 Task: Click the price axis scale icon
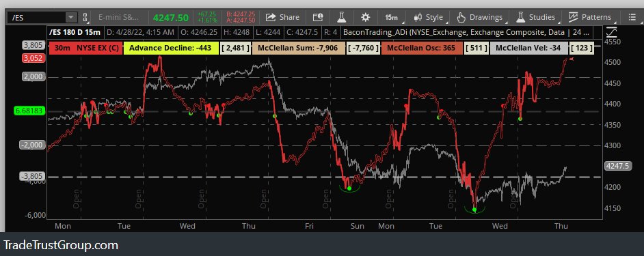pos(611,31)
